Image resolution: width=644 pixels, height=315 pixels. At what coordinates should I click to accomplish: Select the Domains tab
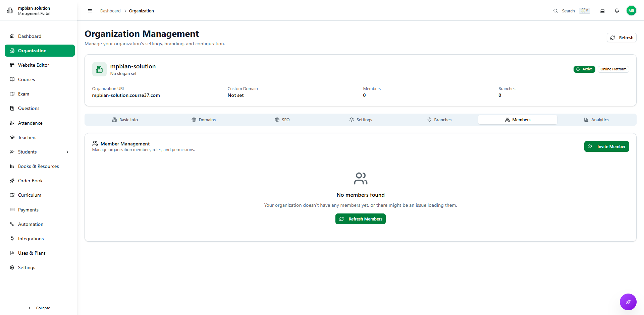204,120
